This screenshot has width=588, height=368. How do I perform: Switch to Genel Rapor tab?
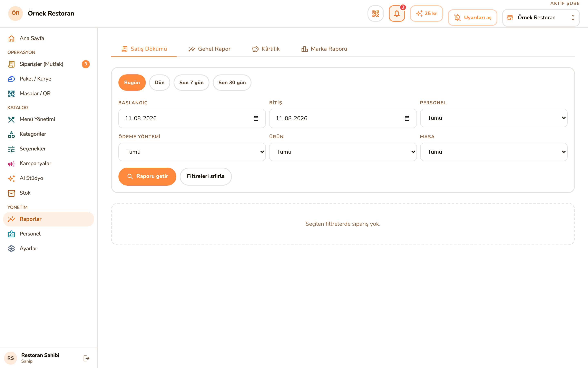(x=209, y=49)
